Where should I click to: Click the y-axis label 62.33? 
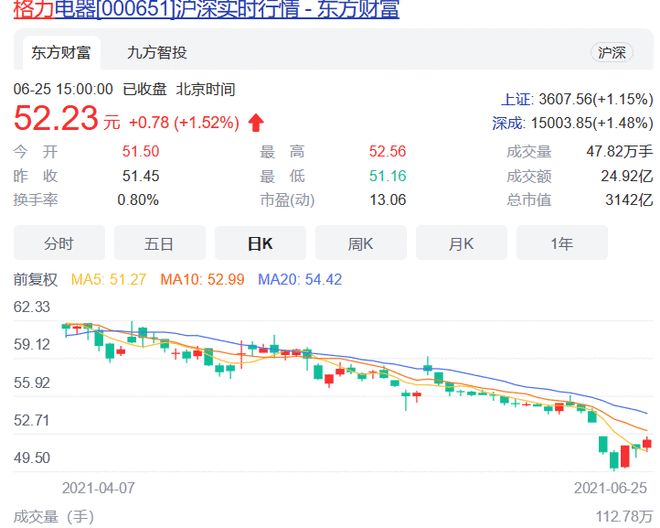(32, 307)
